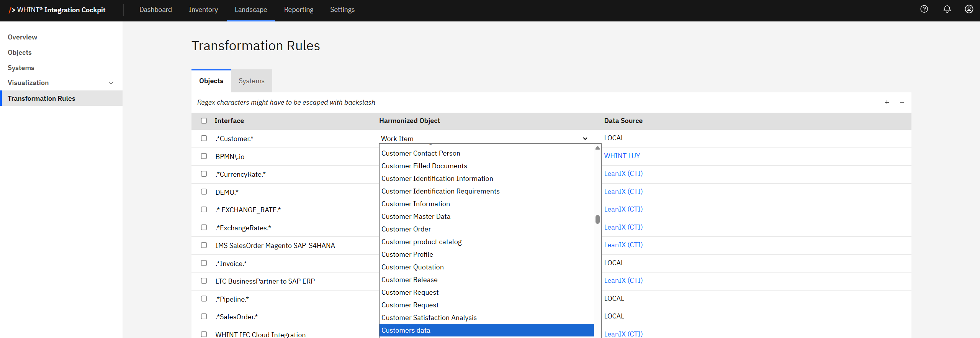Image resolution: width=980 pixels, height=338 pixels.
Task: Expand the Visualization sidebar section
Action: click(x=111, y=83)
